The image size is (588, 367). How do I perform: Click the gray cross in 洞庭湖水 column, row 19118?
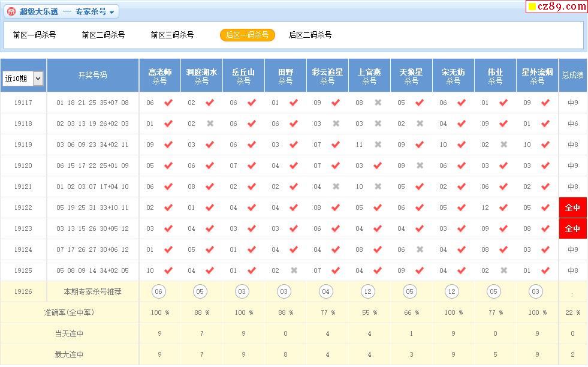click(x=210, y=124)
